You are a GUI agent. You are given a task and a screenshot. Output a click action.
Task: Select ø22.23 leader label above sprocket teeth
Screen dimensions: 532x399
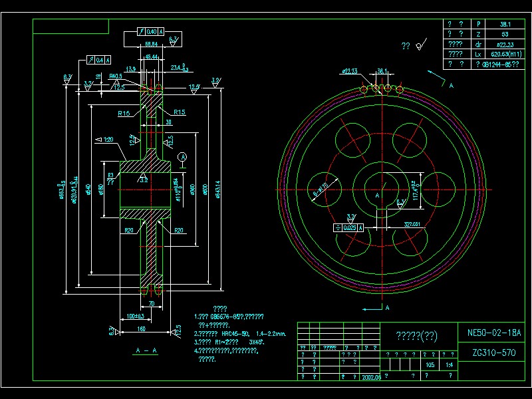coord(350,71)
